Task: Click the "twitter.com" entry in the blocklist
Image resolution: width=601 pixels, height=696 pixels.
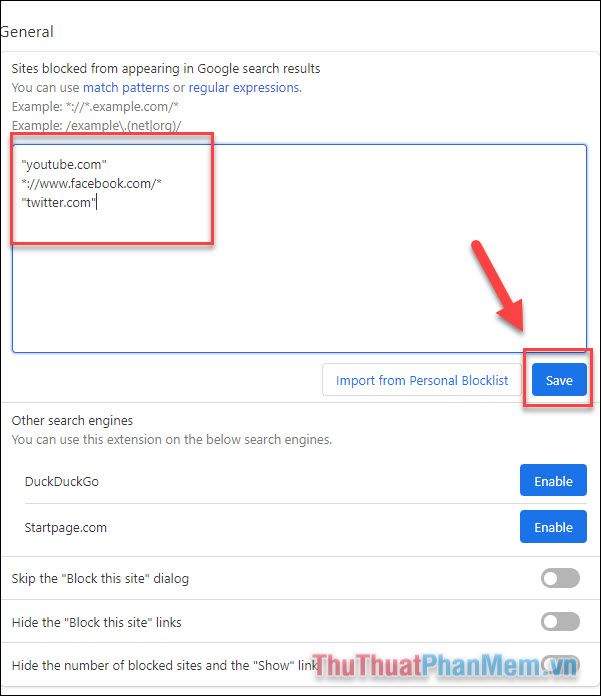Action: (x=59, y=202)
